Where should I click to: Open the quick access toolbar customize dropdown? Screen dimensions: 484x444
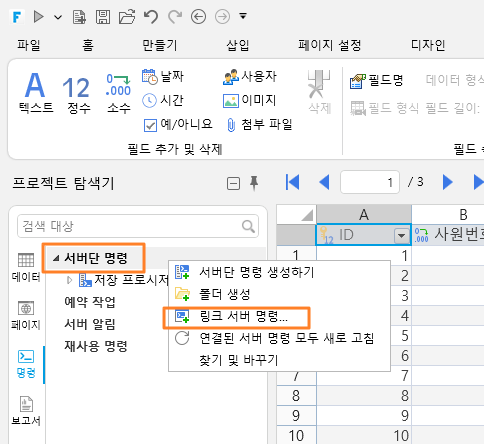tap(243, 16)
